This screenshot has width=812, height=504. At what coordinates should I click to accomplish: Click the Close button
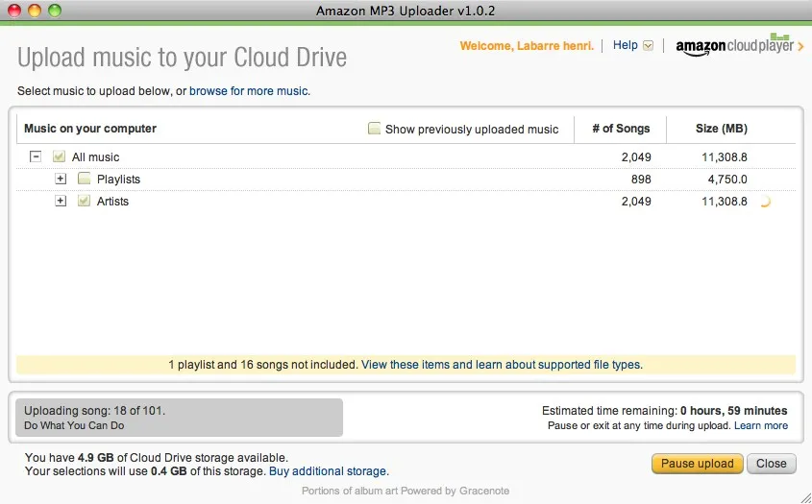(771, 464)
